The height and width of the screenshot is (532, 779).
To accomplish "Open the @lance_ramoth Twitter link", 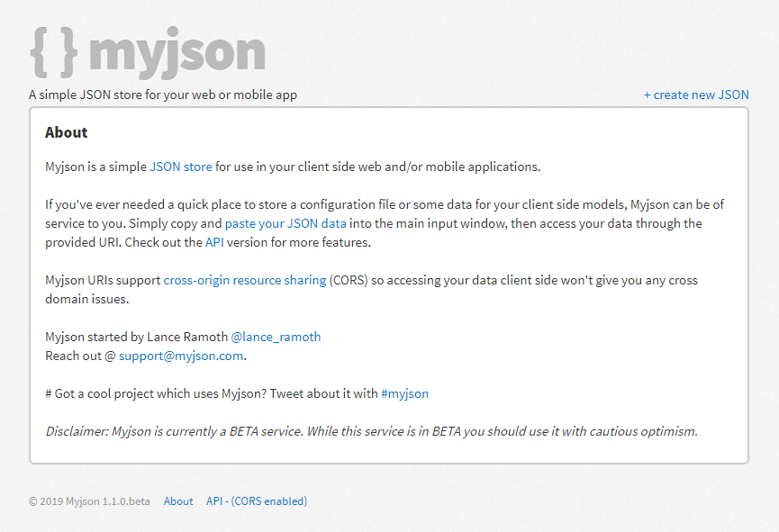I will (276, 337).
